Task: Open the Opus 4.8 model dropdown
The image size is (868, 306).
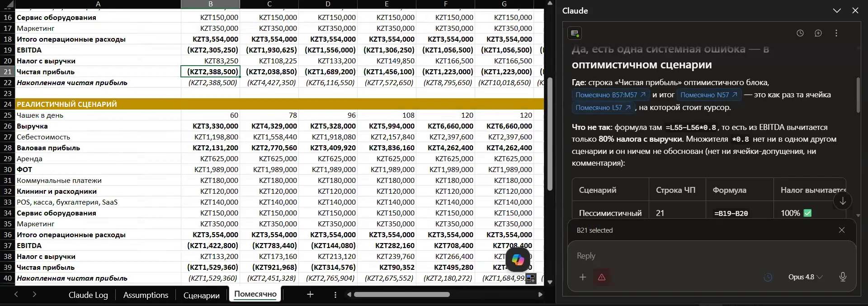Action: (x=805, y=277)
